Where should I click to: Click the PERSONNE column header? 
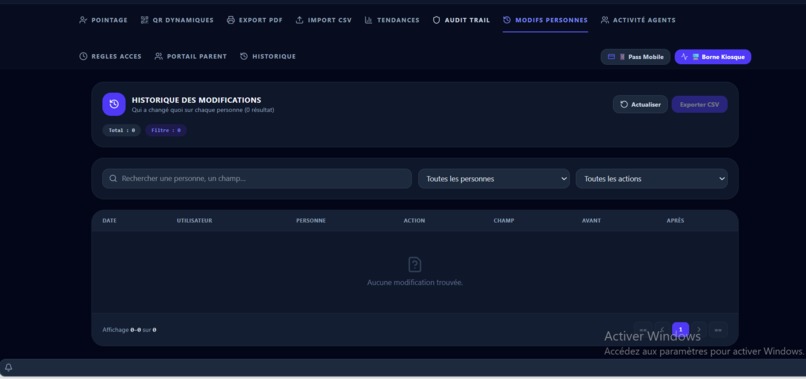(311, 221)
